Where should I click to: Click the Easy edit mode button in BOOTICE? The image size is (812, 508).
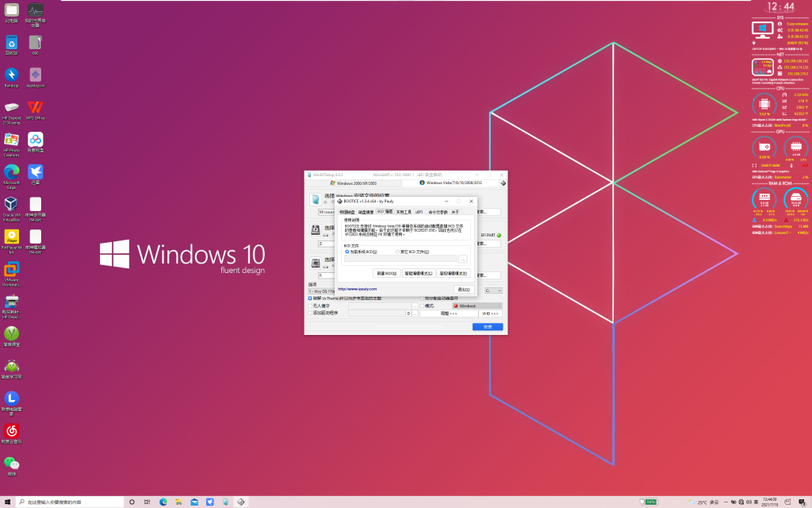click(419, 273)
